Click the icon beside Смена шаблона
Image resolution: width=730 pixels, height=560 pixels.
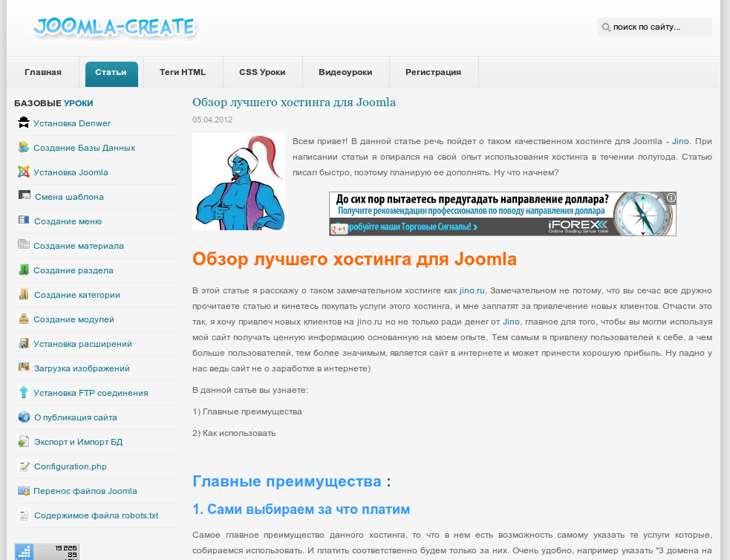[24, 196]
